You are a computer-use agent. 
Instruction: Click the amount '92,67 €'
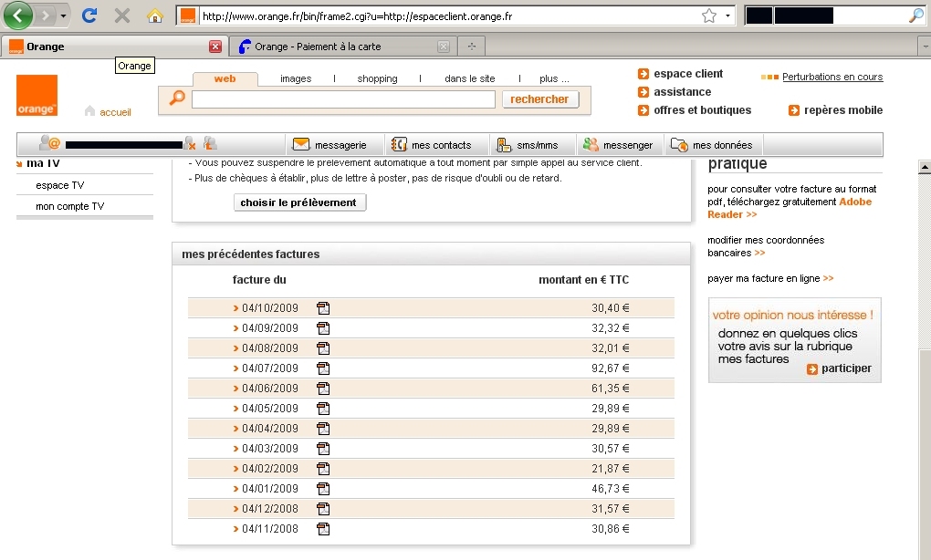[610, 368]
